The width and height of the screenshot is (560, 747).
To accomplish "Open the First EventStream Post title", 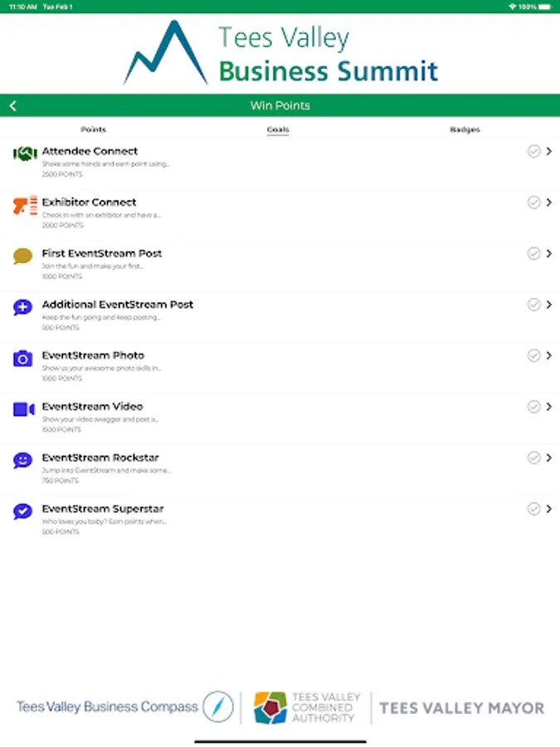I will pos(102,253).
